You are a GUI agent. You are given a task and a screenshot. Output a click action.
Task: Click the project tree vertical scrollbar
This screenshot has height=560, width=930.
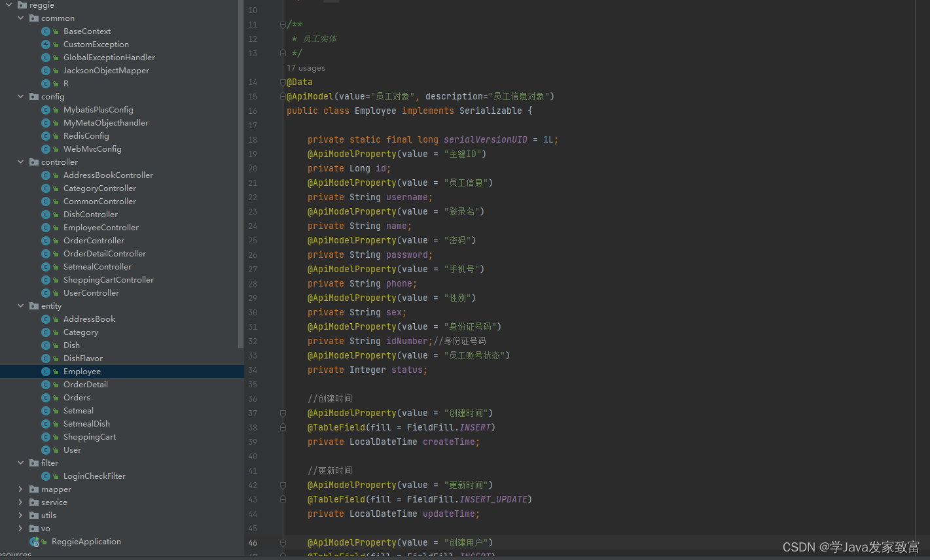pyautogui.click(x=241, y=174)
